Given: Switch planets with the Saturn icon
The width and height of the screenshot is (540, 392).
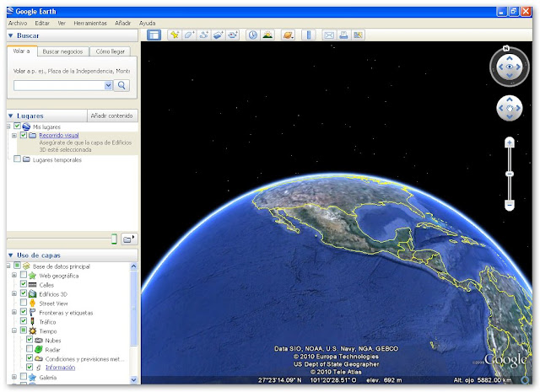Looking at the screenshot, I should [288, 35].
